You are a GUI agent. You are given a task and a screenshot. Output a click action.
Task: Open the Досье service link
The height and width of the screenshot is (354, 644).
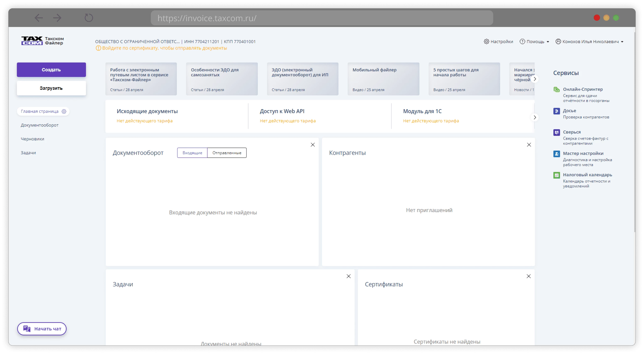tap(569, 111)
